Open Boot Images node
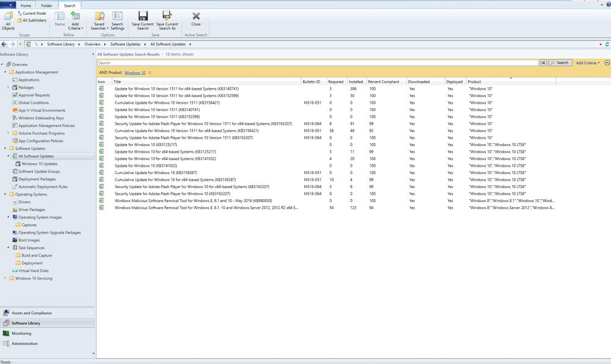Screen dimensions: 611x364 click(29, 240)
